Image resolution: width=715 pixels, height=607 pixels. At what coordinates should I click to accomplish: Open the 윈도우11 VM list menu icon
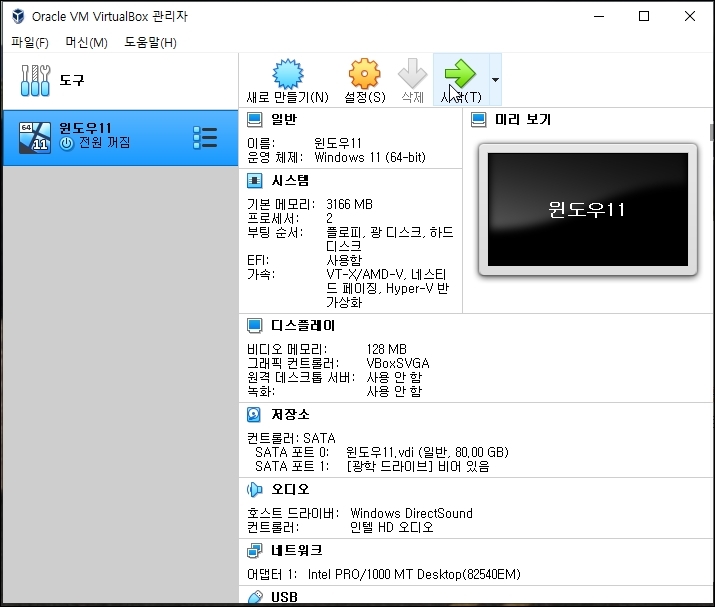pyautogui.click(x=205, y=137)
